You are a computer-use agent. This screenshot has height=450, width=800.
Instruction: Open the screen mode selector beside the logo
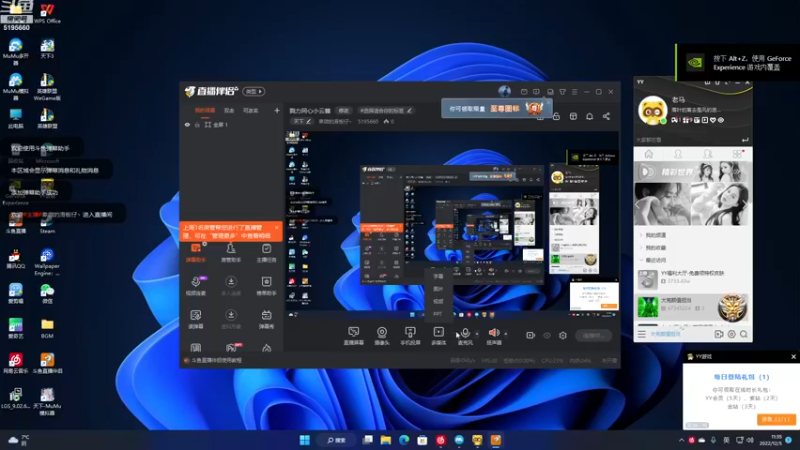(254, 91)
